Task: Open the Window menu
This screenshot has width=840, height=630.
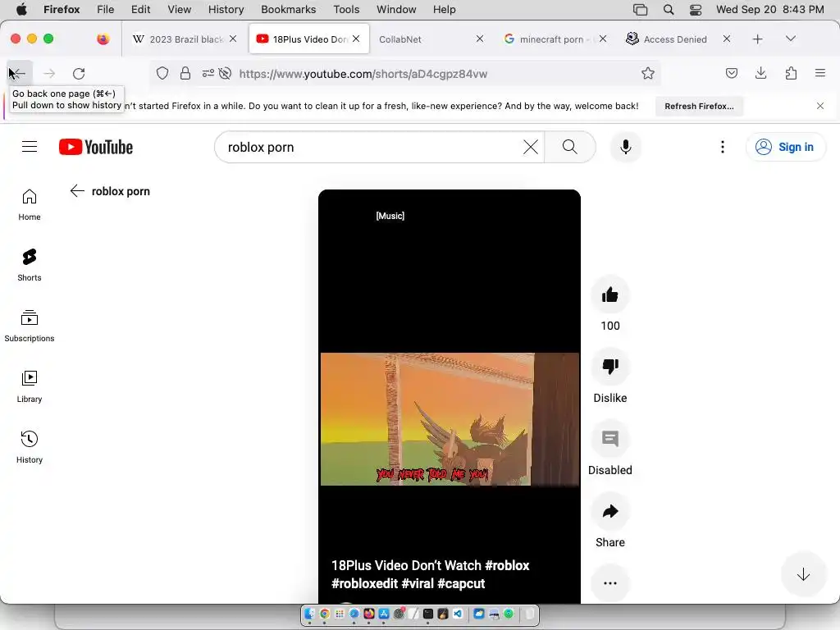Action: [396, 9]
